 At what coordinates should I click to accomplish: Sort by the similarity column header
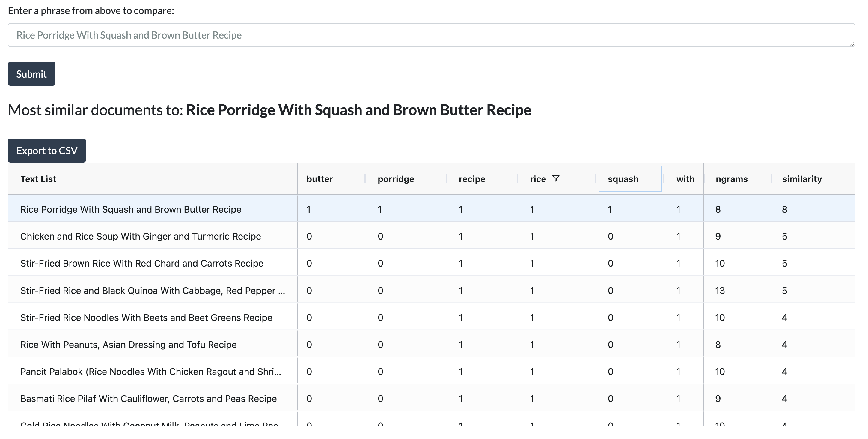click(x=802, y=179)
